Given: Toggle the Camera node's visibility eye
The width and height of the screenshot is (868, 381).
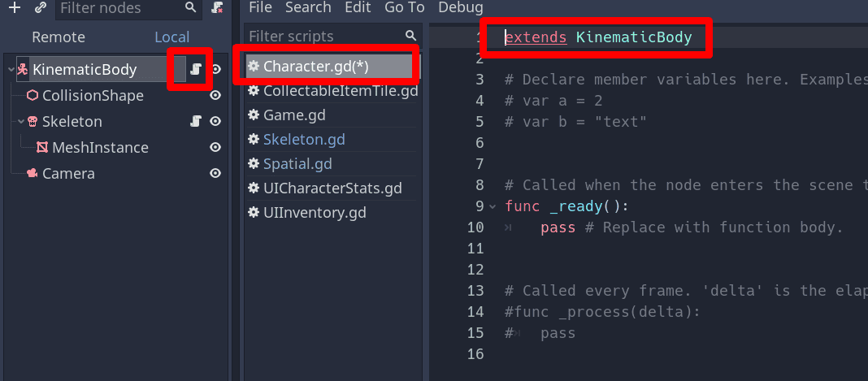Looking at the screenshot, I should (x=215, y=174).
